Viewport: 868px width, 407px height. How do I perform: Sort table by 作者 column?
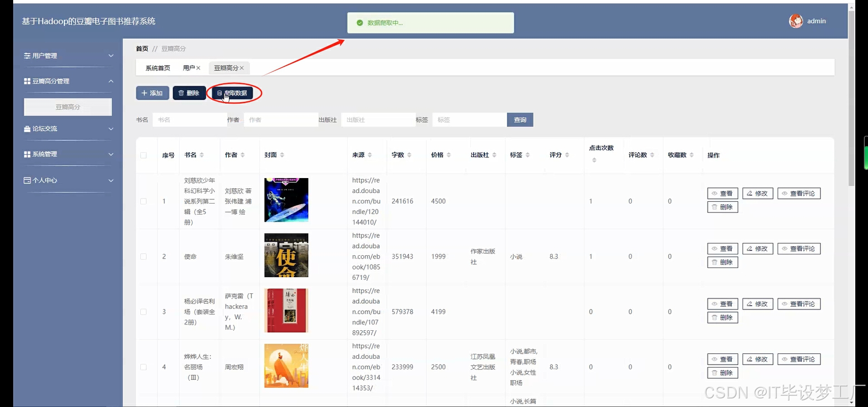(243, 155)
